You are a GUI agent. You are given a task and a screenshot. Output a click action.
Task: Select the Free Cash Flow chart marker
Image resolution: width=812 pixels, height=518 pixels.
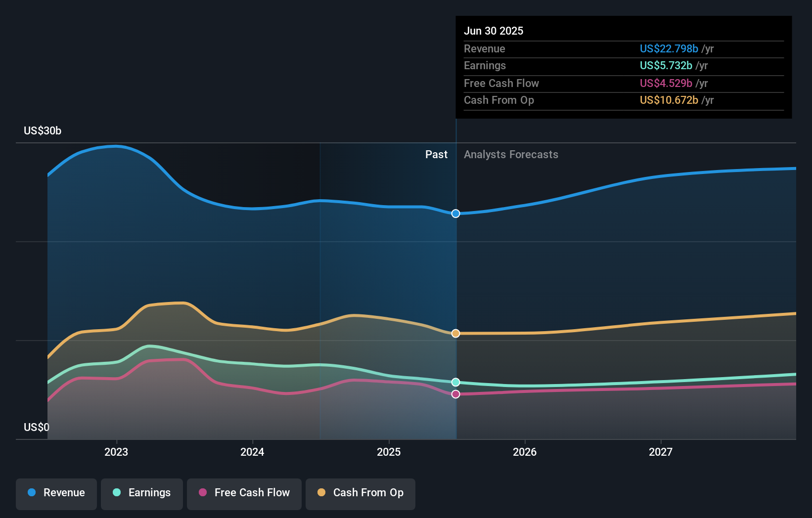(x=455, y=393)
